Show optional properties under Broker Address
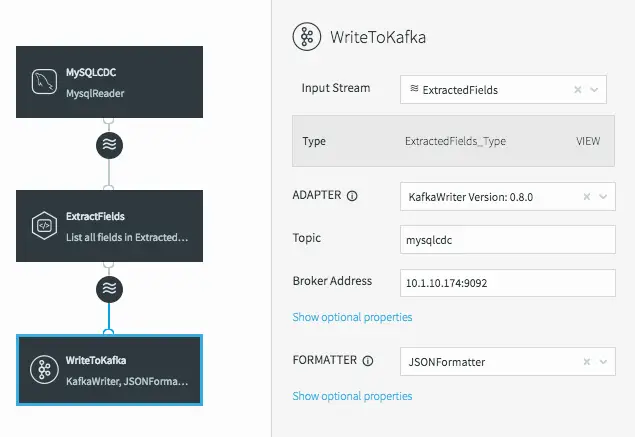635x437 pixels. click(x=352, y=317)
